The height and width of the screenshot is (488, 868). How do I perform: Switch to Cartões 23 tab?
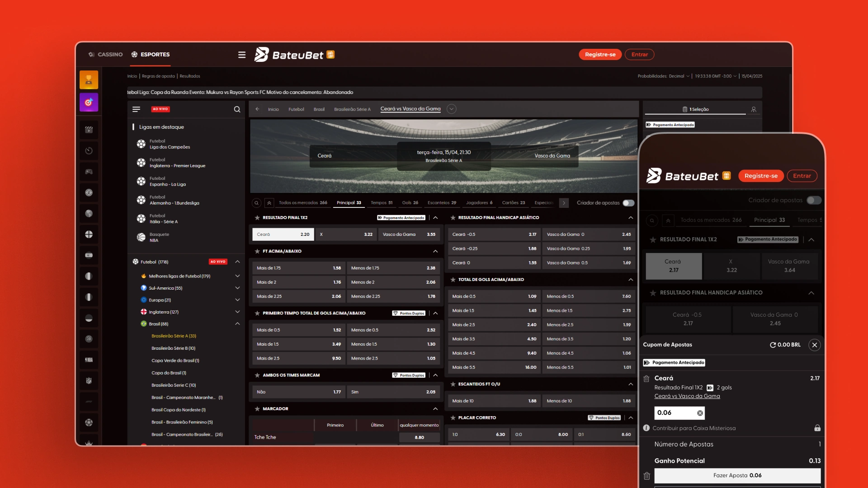point(514,203)
